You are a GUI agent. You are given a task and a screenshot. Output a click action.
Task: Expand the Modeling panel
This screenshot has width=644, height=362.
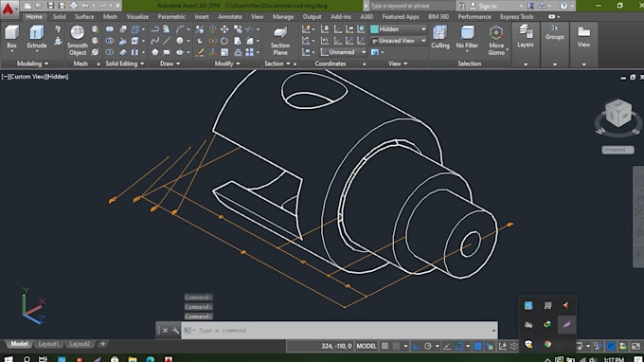point(32,63)
